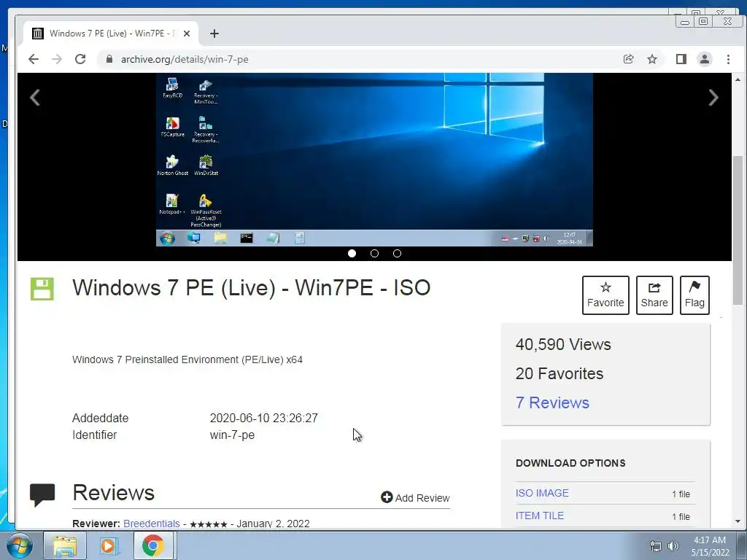Viewport: 747px width, 560px height.
Task: Click the identifier value win-7-pe
Action: pyautogui.click(x=232, y=435)
